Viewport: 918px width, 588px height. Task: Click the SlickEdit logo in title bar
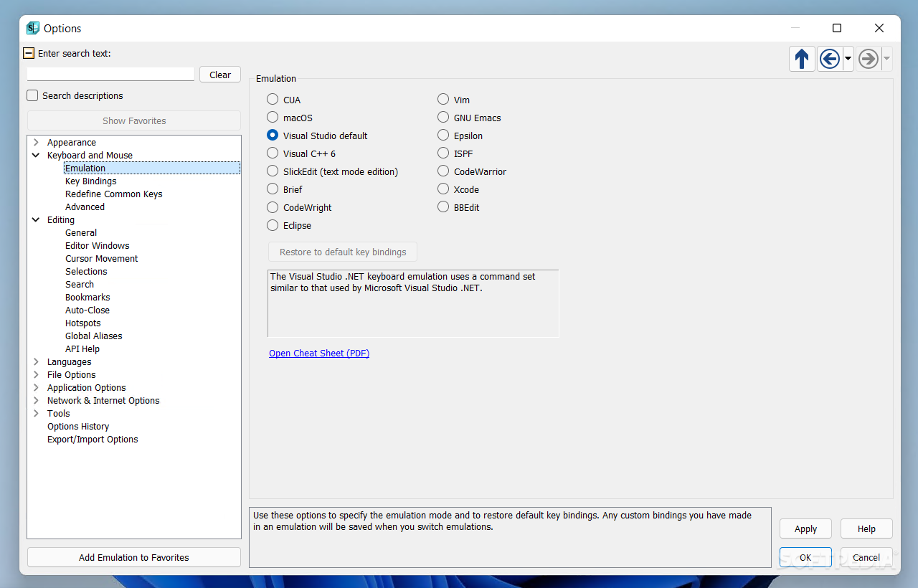point(33,29)
